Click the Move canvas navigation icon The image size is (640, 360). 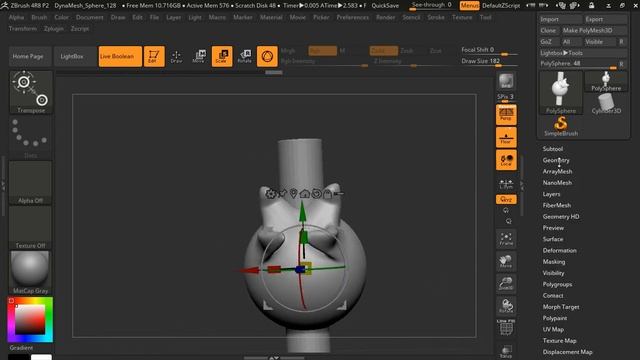click(506, 261)
